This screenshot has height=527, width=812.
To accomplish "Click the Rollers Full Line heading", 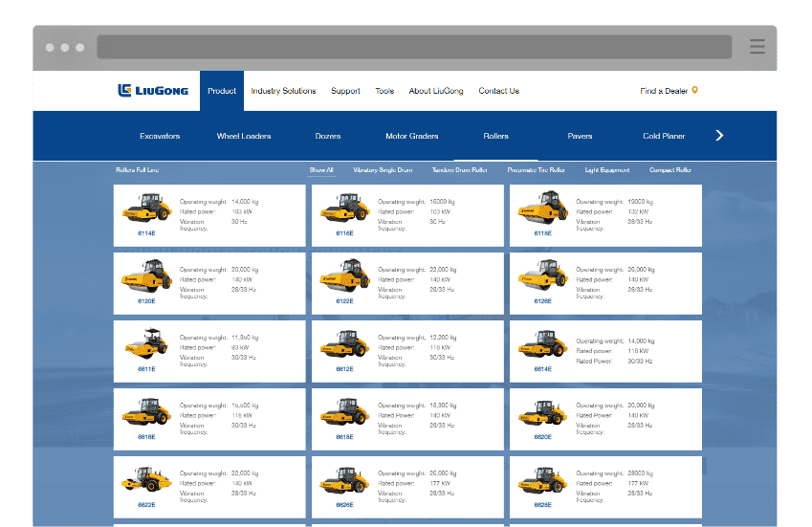I will pos(137,170).
